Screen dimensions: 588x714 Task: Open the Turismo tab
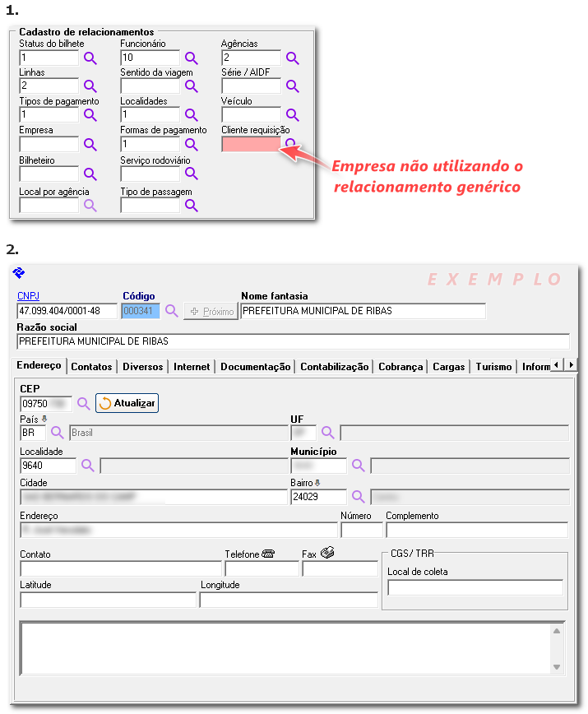(493, 367)
